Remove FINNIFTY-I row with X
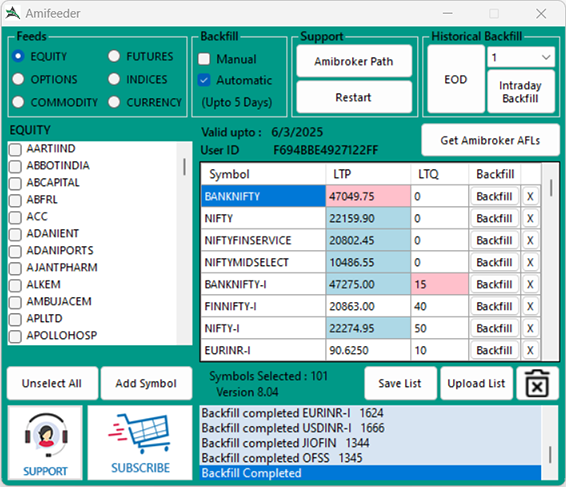 530,306
